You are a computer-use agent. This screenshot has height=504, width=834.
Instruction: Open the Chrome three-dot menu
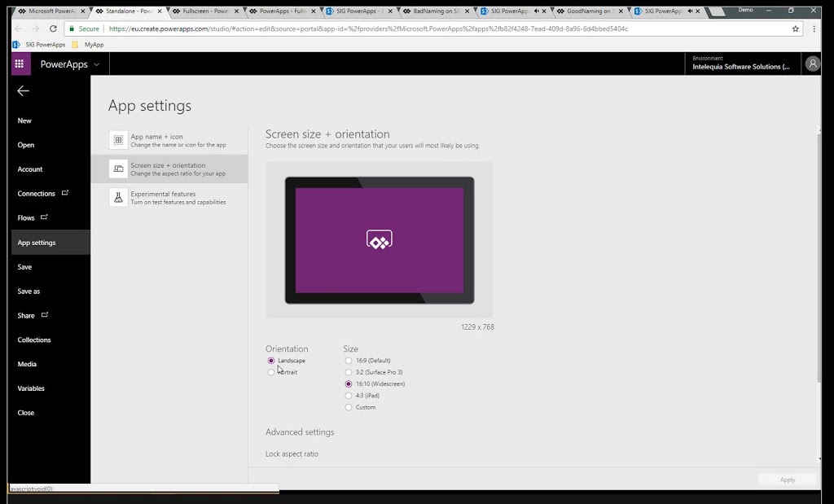coord(814,28)
